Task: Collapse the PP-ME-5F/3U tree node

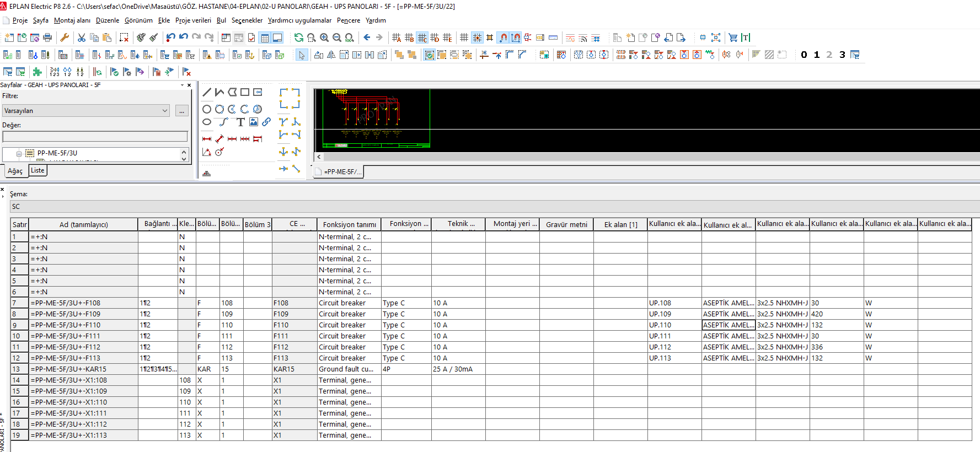Action: (19, 153)
